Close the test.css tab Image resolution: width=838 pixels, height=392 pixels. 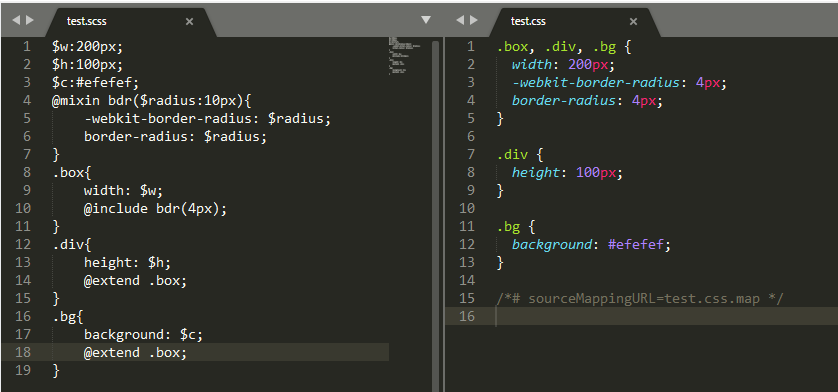(x=633, y=21)
